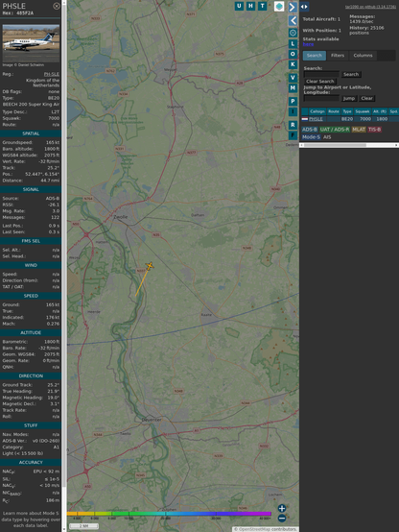Screen dimensions: 399x532
Task: Toggle the T tracks button
Action: 262,6
